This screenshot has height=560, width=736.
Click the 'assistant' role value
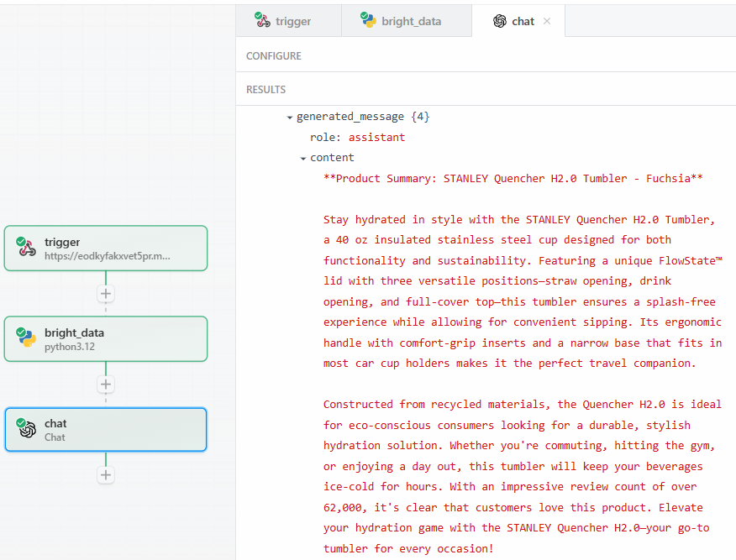coord(376,138)
